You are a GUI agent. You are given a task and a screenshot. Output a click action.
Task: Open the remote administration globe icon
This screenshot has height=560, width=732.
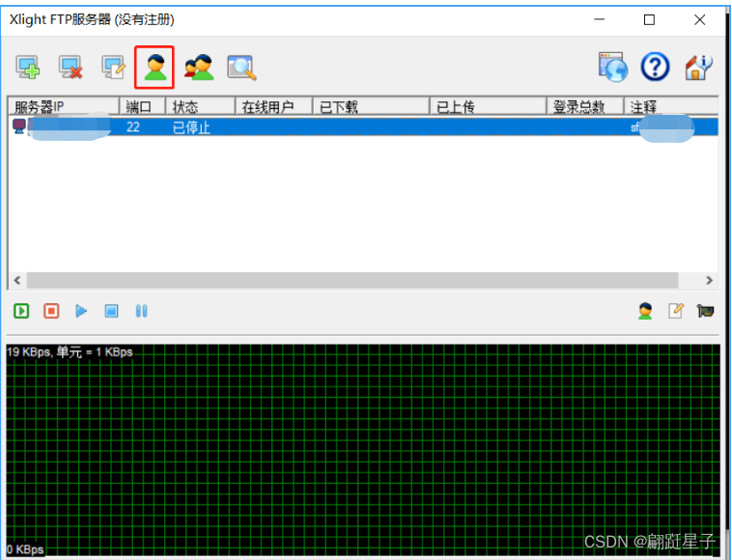click(613, 67)
